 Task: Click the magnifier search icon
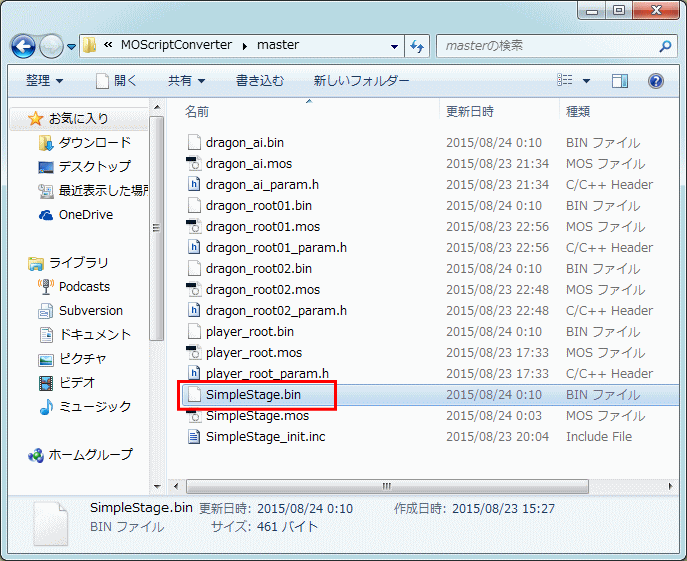(665, 46)
